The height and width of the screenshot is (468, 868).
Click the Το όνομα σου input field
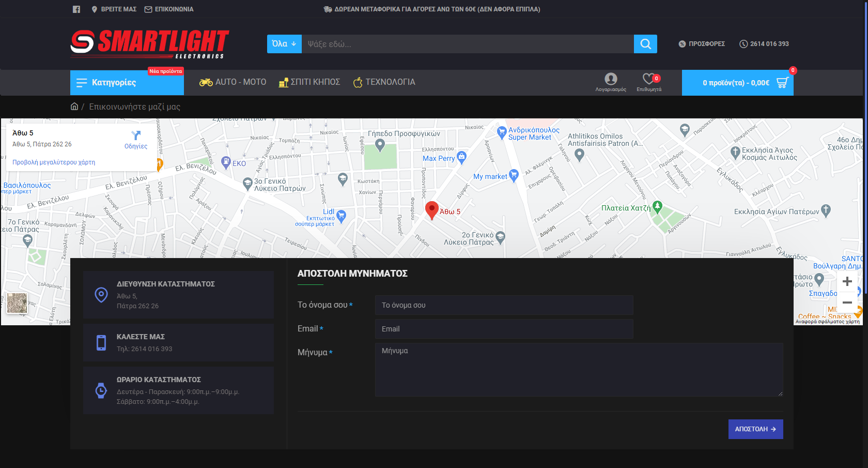(504, 305)
